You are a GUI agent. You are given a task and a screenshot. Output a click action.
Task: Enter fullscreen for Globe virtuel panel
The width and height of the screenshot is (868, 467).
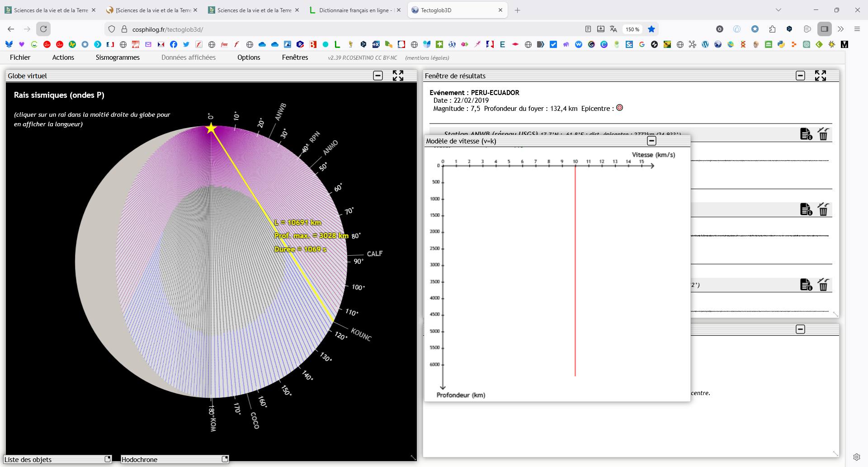click(x=398, y=76)
